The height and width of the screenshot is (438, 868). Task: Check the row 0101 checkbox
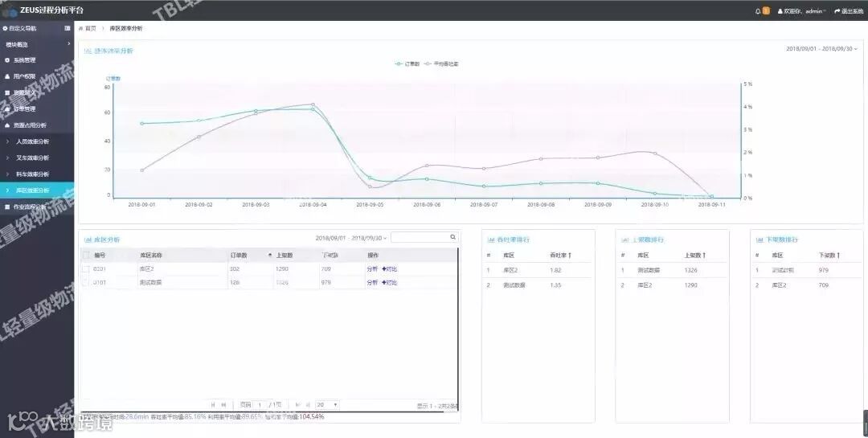point(86,282)
